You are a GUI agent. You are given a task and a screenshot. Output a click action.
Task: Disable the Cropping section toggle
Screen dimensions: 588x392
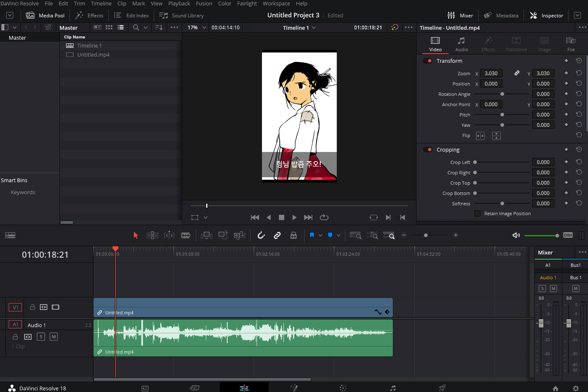pos(428,150)
